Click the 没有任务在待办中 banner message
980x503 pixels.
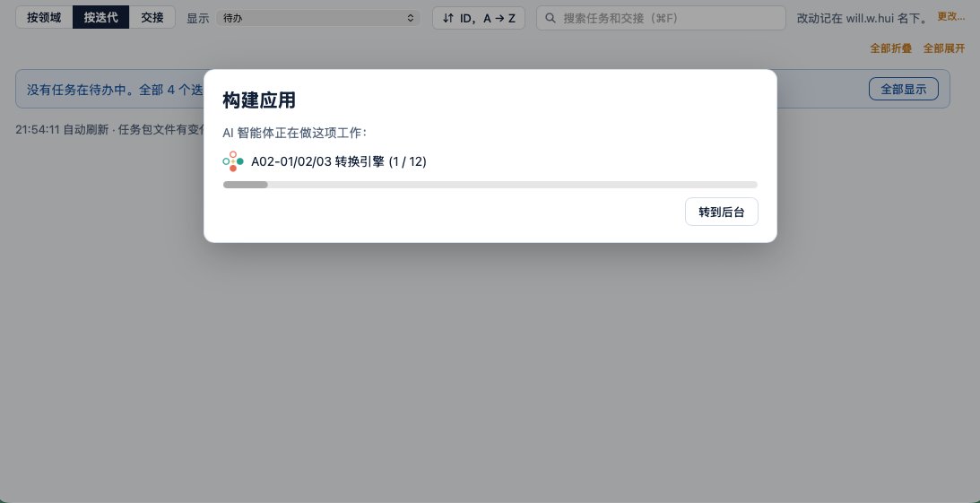point(115,90)
